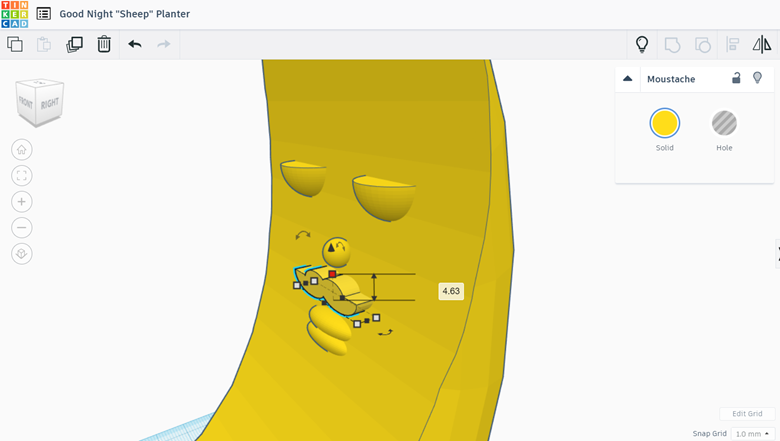The width and height of the screenshot is (780, 441).
Task: Hide the Moustache shape with the lightbulb icon
Action: (757, 78)
